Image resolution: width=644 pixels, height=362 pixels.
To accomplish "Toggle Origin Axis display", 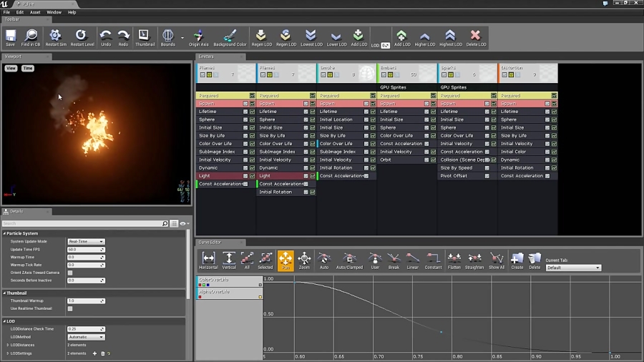I will tap(198, 37).
